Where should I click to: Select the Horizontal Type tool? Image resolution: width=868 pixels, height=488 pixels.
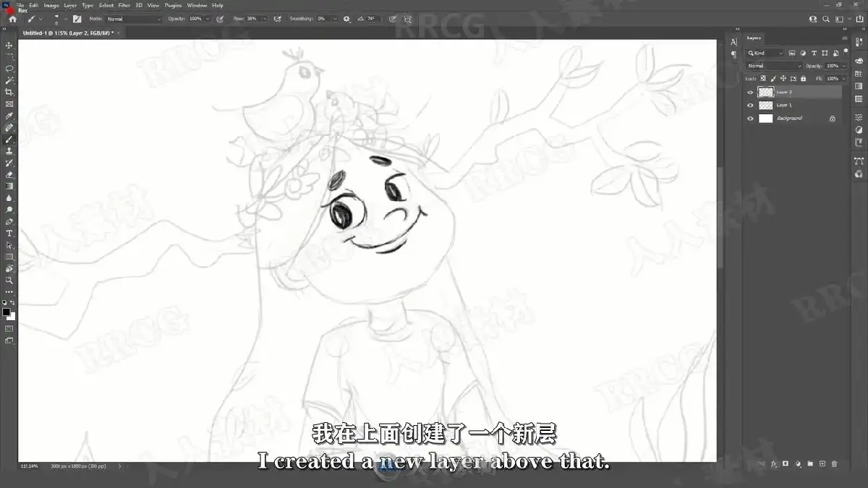[x=9, y=234]
